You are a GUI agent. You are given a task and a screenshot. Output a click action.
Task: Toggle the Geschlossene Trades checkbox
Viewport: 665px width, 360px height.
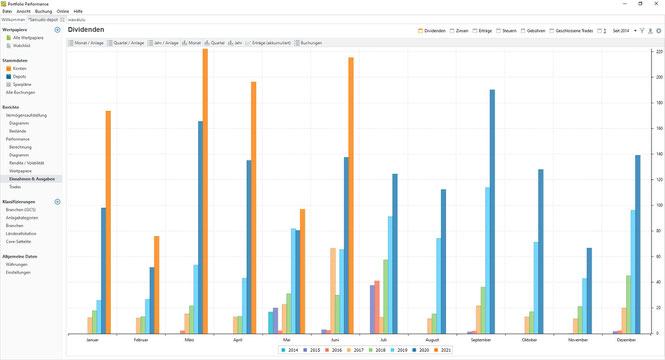tap(552, 31)
